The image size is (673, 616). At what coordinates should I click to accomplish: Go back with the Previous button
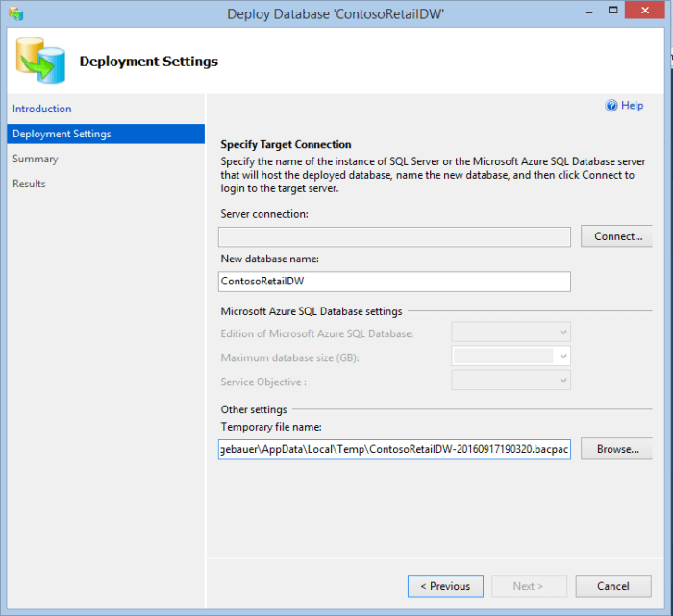[x=445, y=586]
